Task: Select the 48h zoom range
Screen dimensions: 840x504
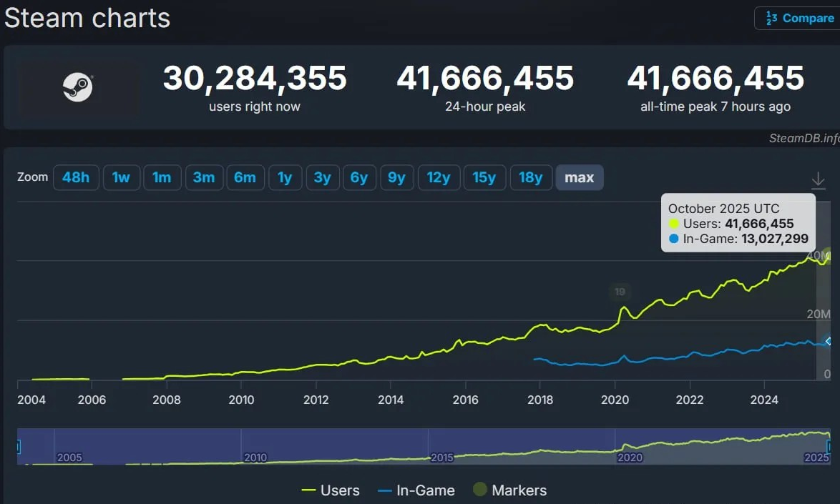Action: tap(75, 177)
